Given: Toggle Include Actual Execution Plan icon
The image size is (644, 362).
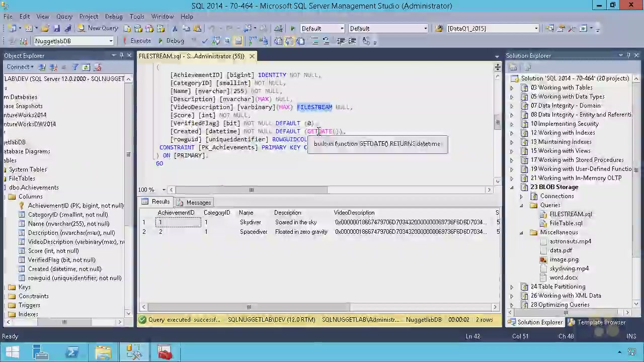Looking at the screenshot, I should 252,41.
